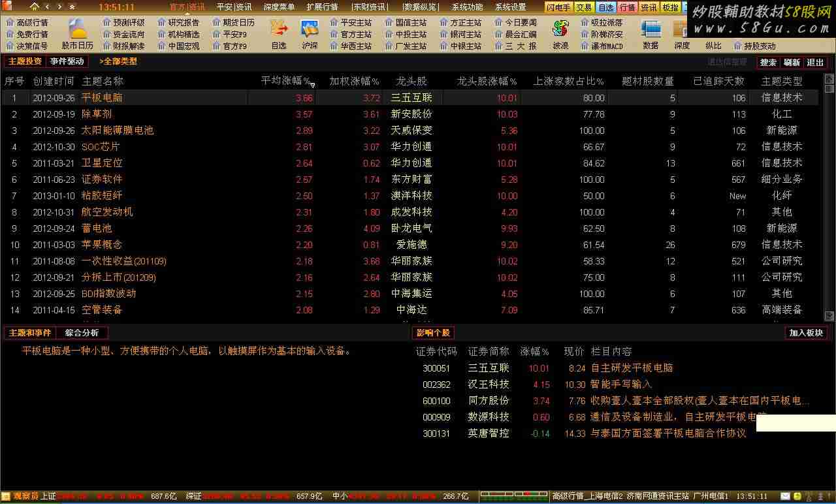Click leader stock 东方财富

coord(411,179)
